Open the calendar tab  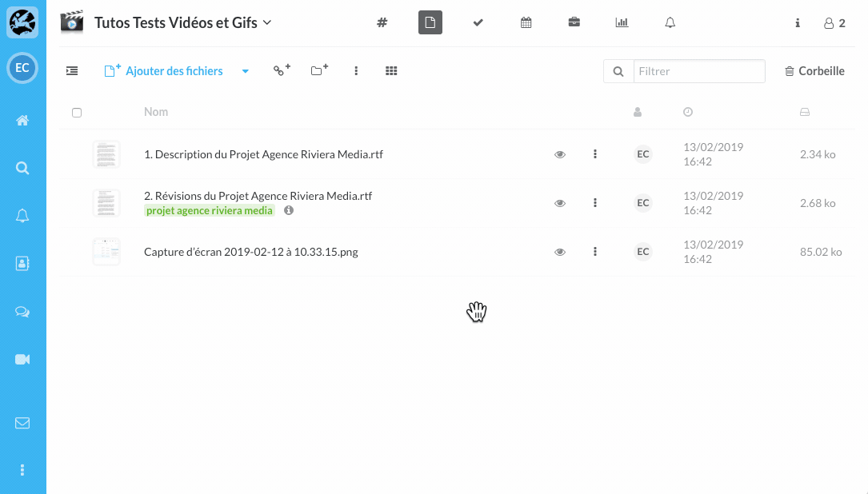[526, 23]
